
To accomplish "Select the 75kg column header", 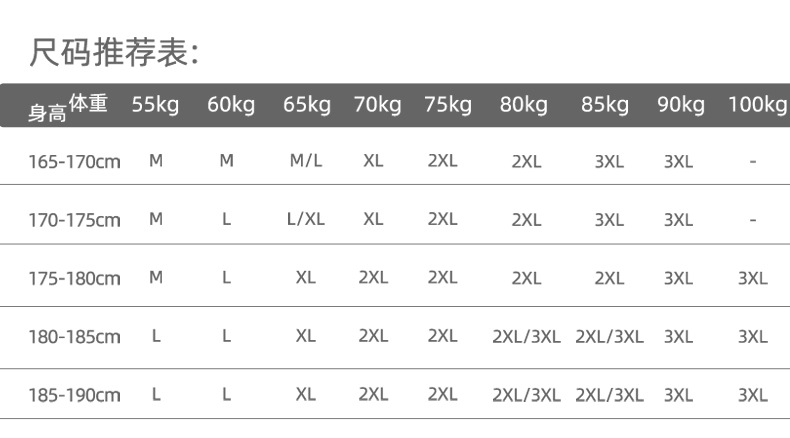I will point(447,105).
